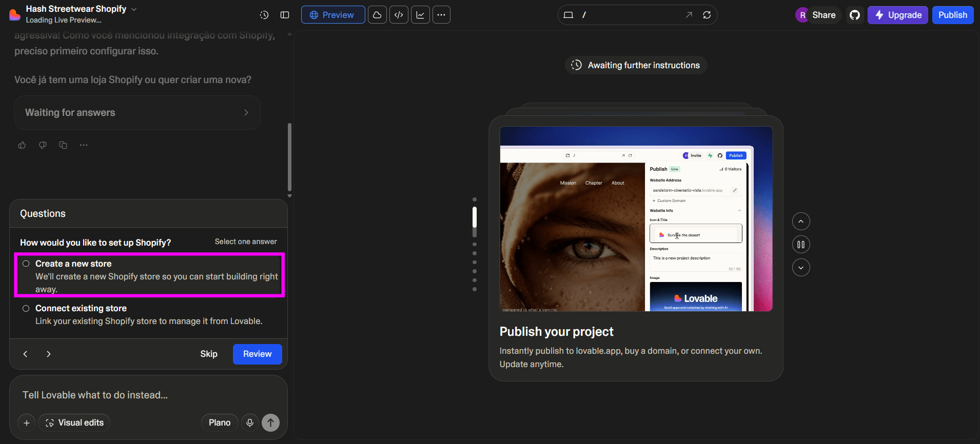
Task: Go to next question arrow
Action: point(49,354)
